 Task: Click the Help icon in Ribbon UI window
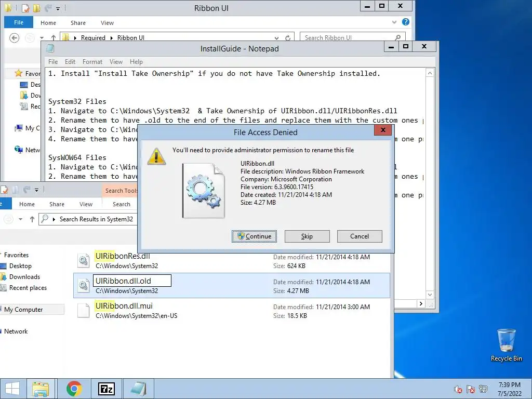pyautogui.click(x=405, y=22)
